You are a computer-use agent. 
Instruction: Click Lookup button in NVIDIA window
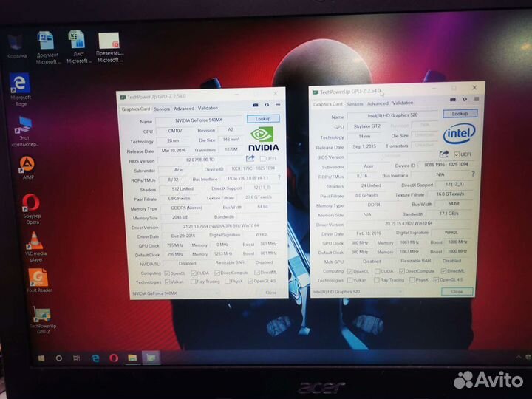click(263, 119)
